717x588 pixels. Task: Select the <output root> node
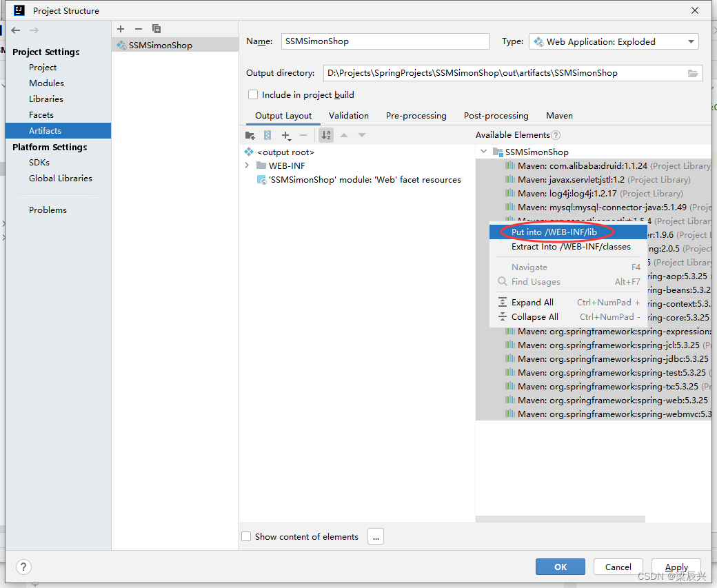(285, 152)
